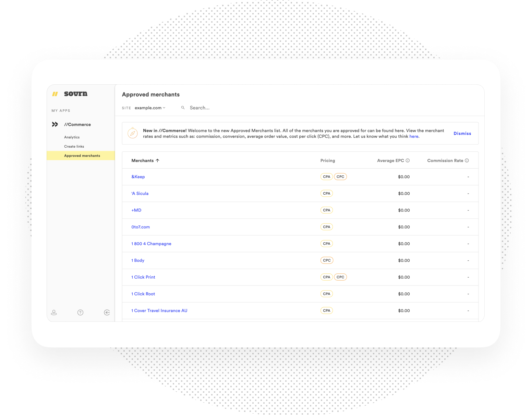
Task: Click the Average EPC info icon
Action: [x=408, y=160]
